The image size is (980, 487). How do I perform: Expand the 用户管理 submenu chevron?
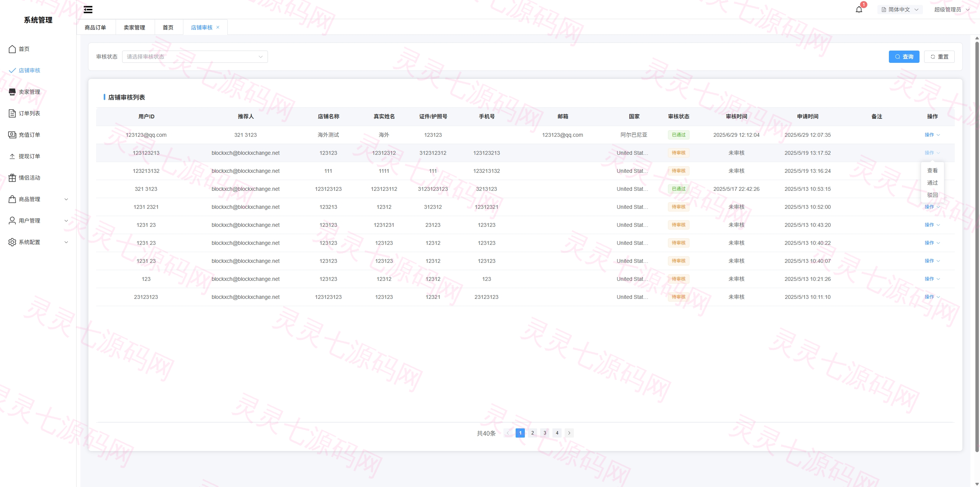[x=66, y=221]
